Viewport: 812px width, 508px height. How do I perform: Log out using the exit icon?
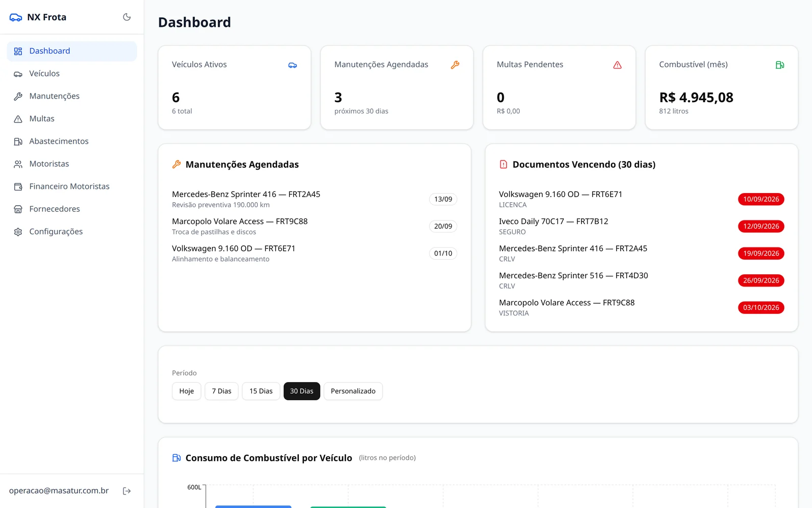tap(127, 491)
